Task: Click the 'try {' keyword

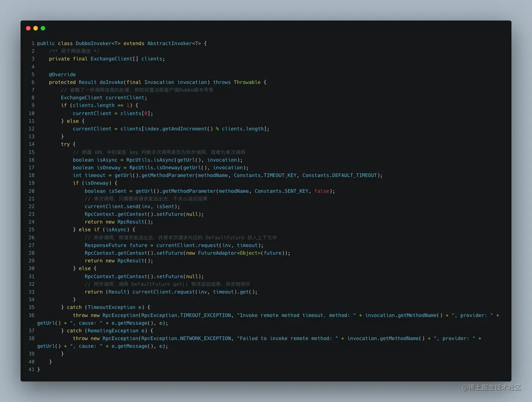Action: 68,144
